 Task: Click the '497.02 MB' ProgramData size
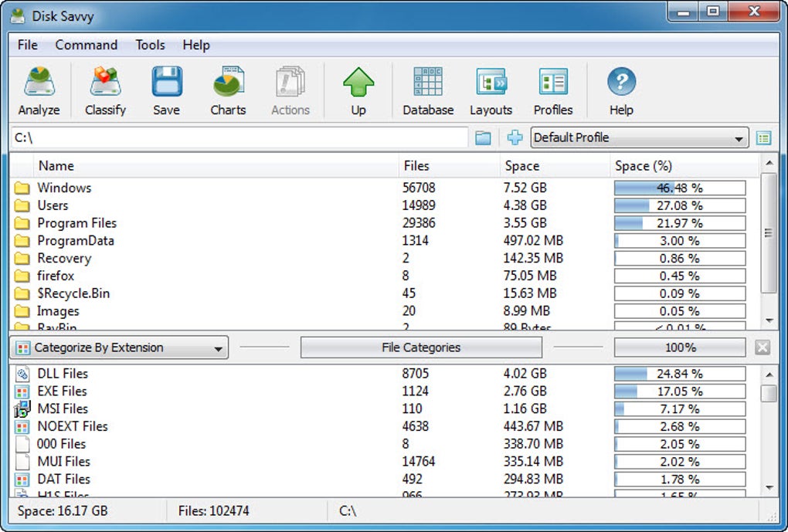pos(533,241)
